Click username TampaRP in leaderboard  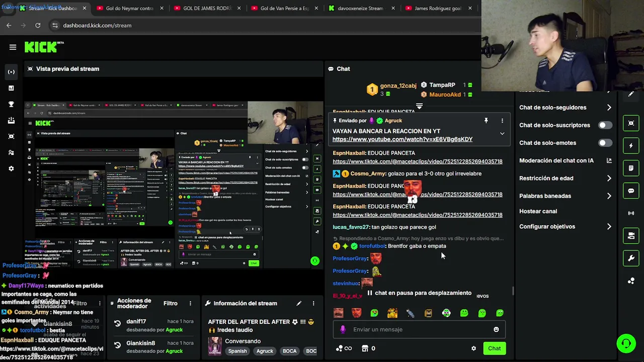point(442,85)
